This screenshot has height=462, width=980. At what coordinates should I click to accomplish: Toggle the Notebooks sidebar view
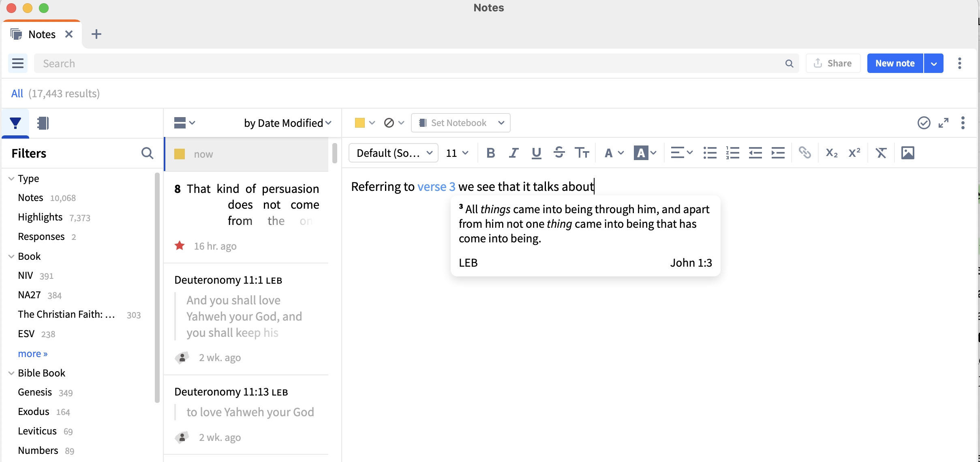coord(43,123)
